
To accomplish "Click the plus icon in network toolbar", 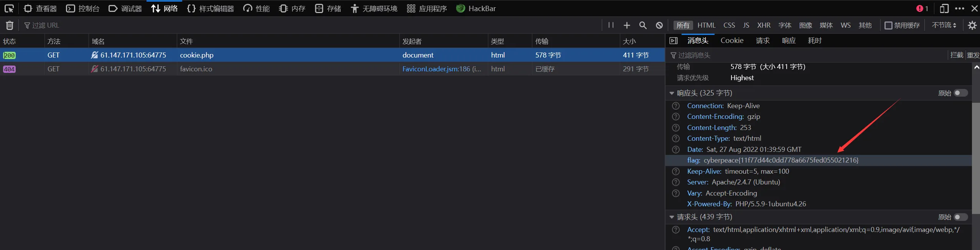I will 627,25.
